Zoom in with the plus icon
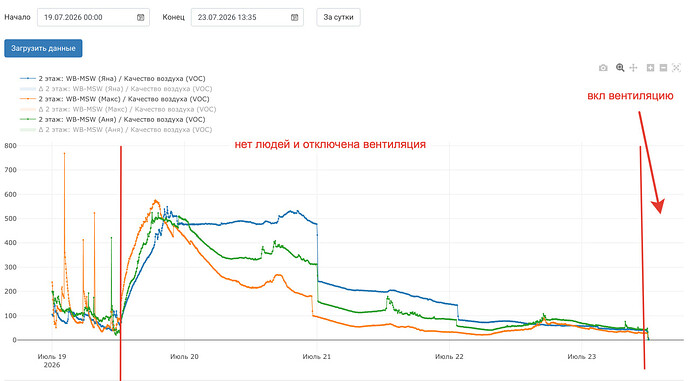 click(650, 68)
